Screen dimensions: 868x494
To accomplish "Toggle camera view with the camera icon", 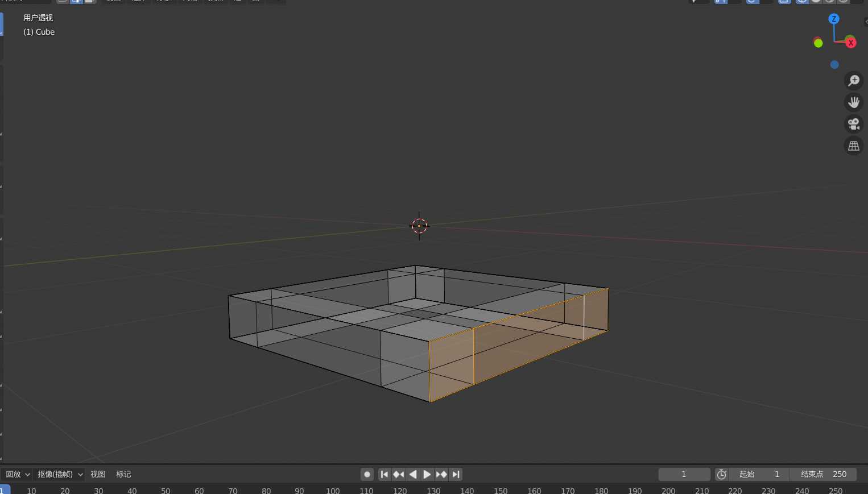I will [854, 124].
